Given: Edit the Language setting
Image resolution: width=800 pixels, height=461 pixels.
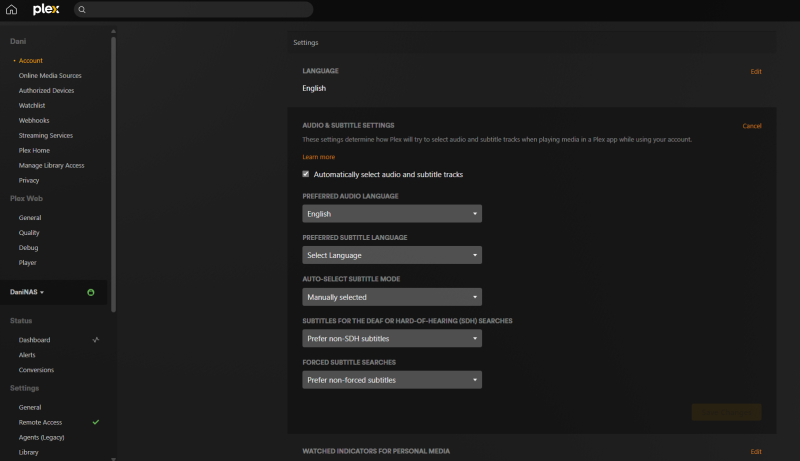Looking at the screenshot, I should pos(756,71).
